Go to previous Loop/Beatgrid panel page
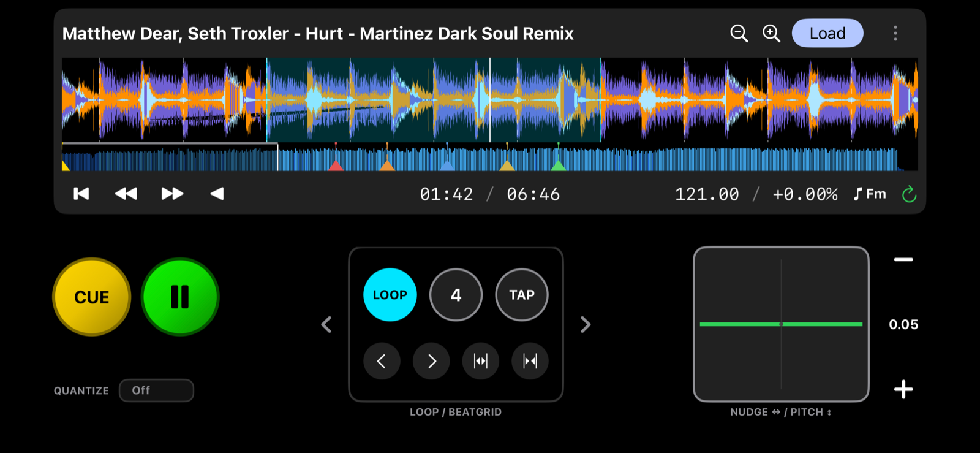The width and height of the screenshot is (980, 453). coord(326,324)
